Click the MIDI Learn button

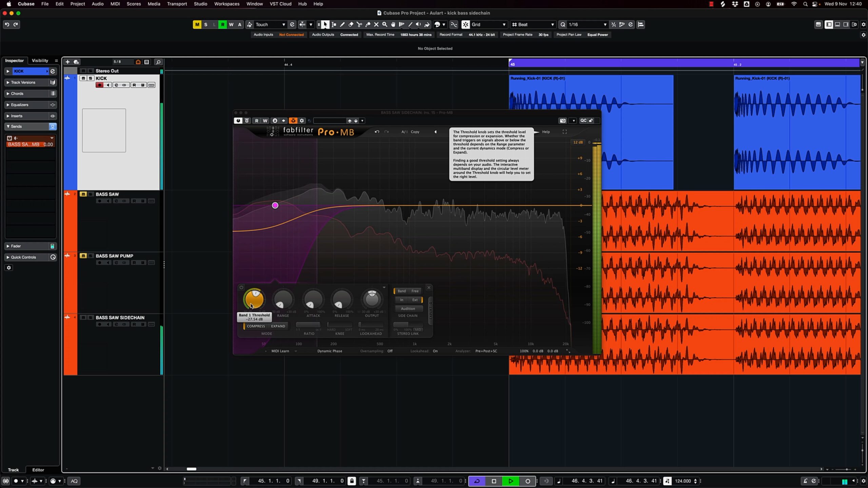(x=280, y=351)
